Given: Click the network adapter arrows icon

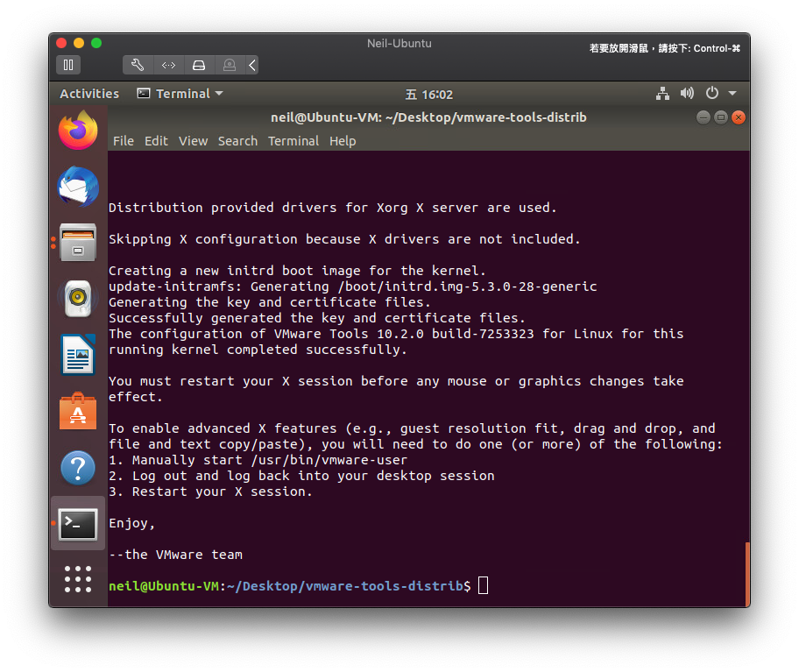Looking at the screenshot, I should [168, 65].
